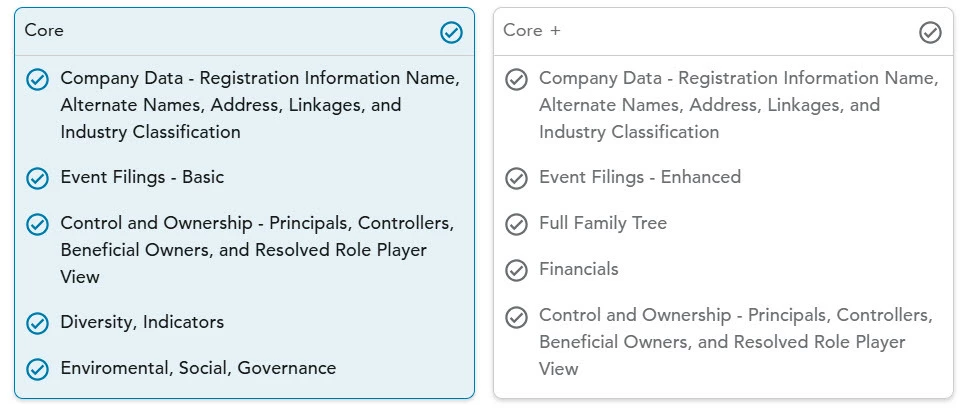Click the Enviromental, Social, Governance text
This screenshot has width=967, height=414.
[x=198, y=368]
